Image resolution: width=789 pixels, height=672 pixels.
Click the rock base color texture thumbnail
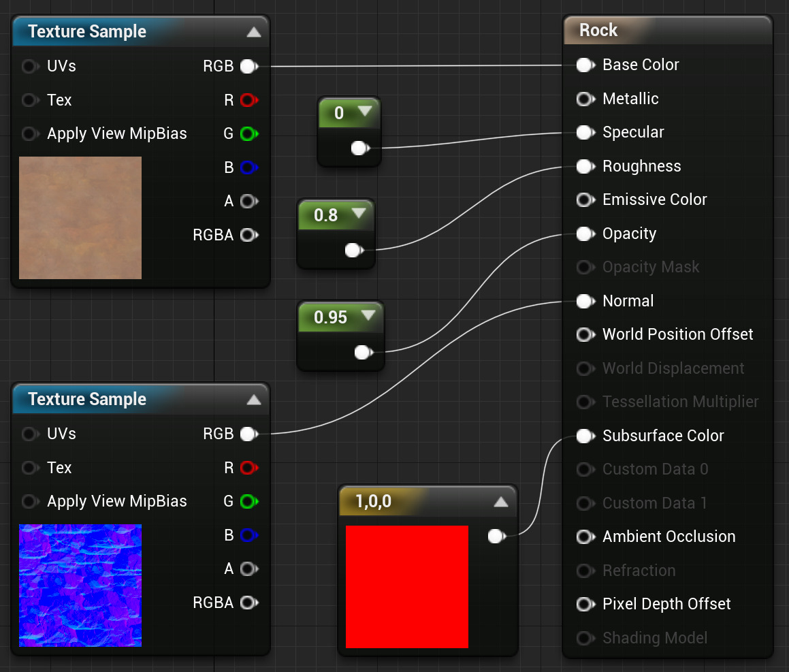[80, 218]
